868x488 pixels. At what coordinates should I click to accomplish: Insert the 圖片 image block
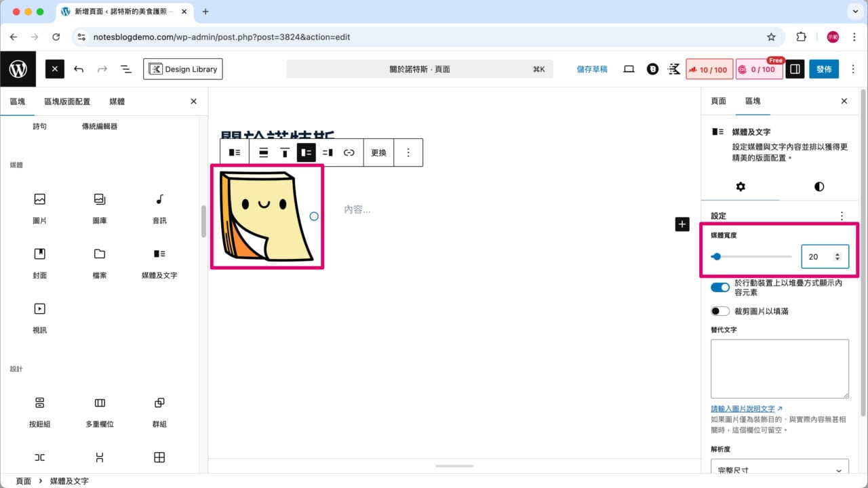[x=40, y=207]
